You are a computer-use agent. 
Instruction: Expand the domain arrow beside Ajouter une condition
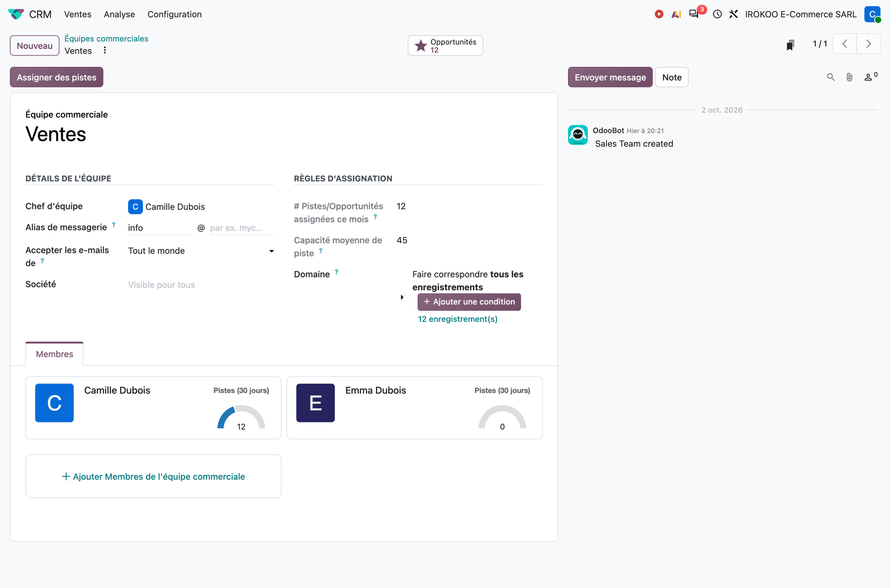tap(402, 297)
